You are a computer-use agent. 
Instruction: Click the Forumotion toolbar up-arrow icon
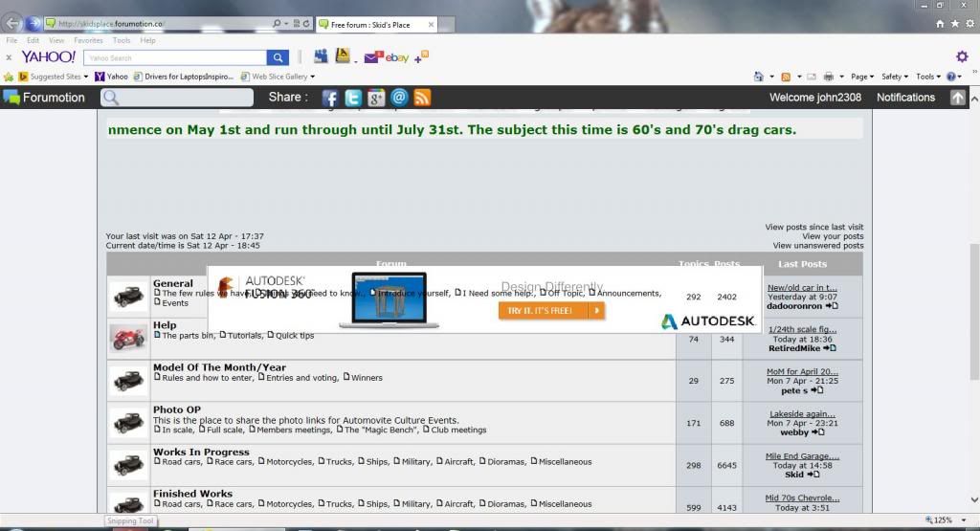click(957, 98)
